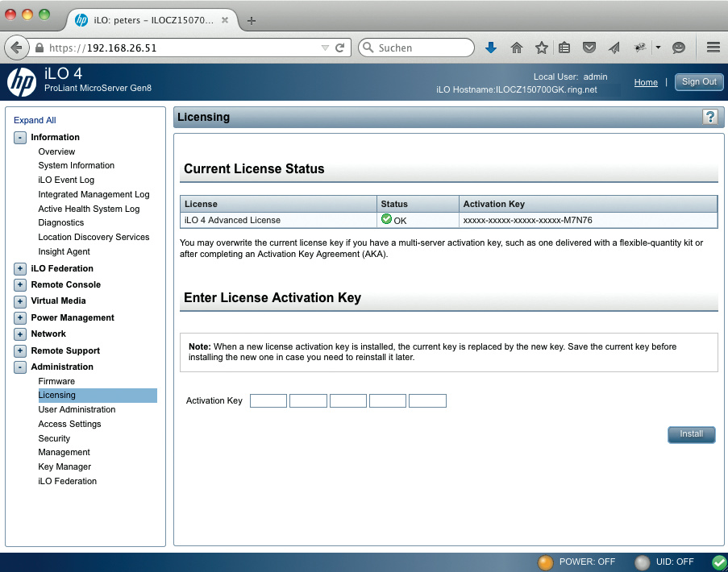Open the Firmware page under Administration
This screenshot has width=728, height=572.
[x=56, y=381]
